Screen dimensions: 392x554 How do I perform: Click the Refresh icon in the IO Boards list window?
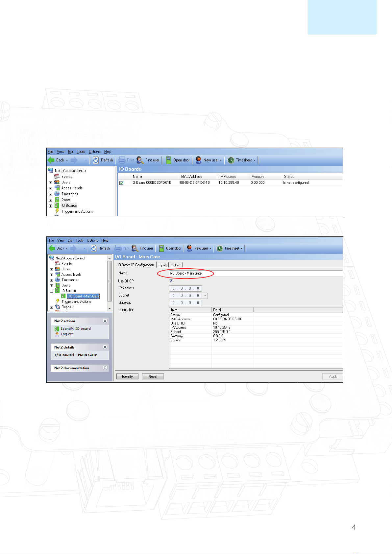coord(96,160)
